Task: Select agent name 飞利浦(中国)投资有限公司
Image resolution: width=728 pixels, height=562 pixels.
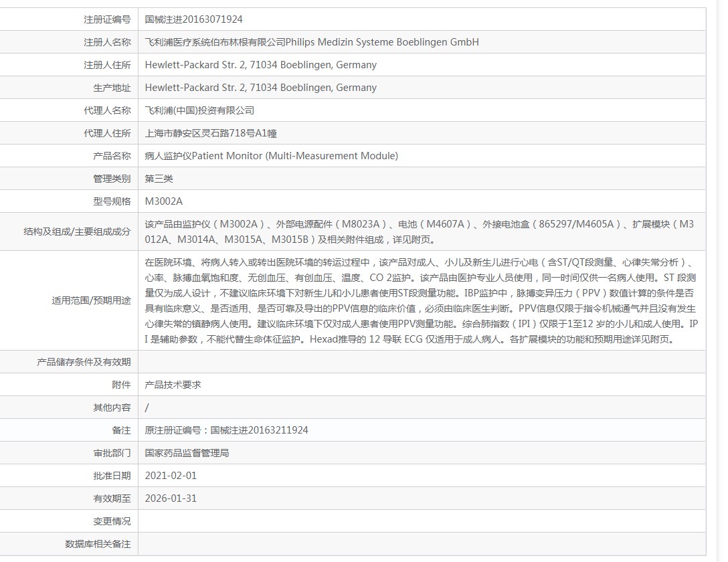Action: pyautogui.click(x=199, y=110)
